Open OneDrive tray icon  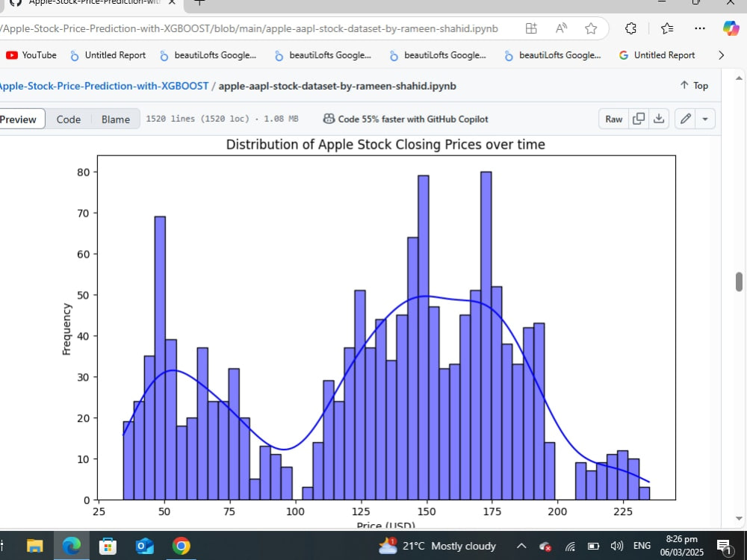545,547
